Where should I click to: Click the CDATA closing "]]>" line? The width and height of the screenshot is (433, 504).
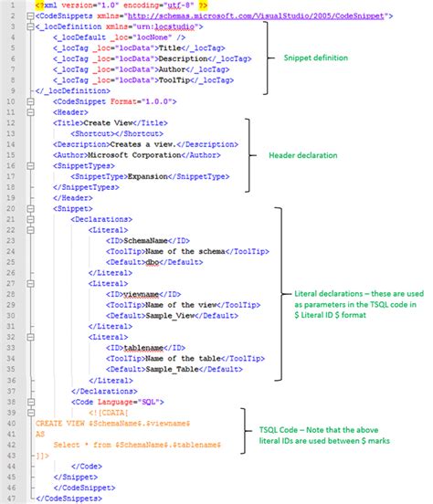[42, 456]
